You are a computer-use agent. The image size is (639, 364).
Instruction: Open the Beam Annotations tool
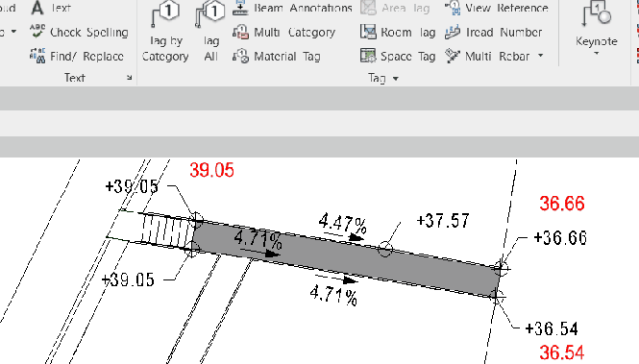pos(292,8)
